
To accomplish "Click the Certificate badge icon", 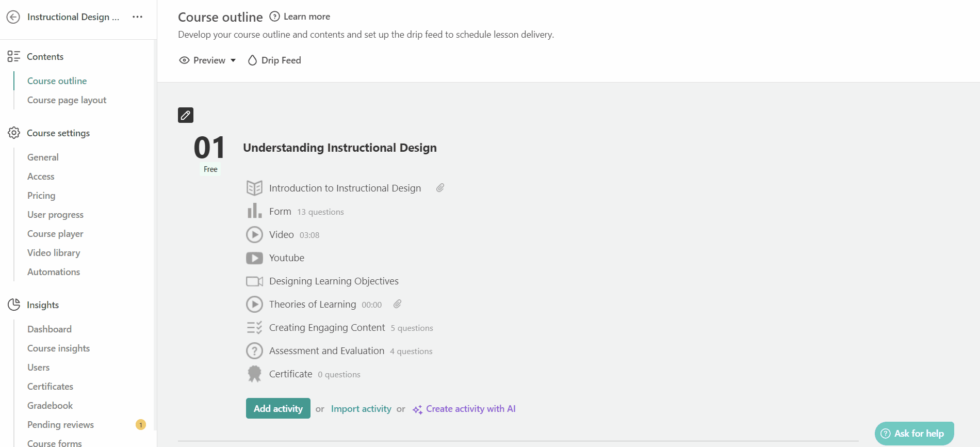I will coord(254,374).
